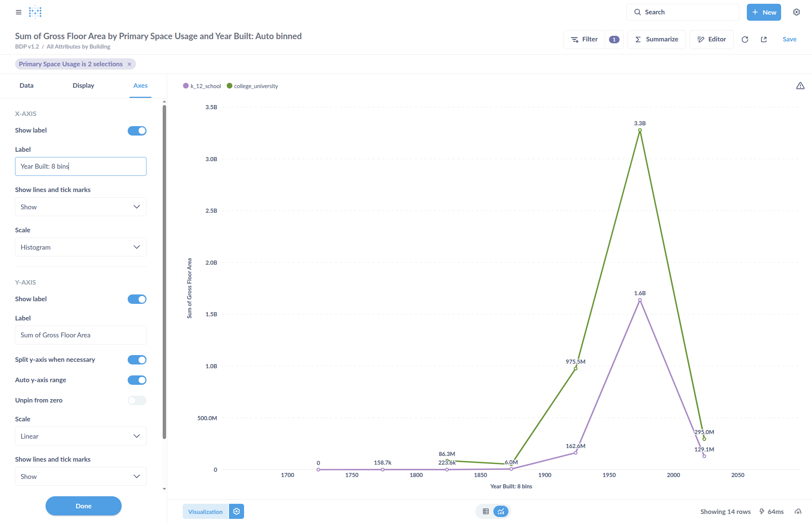Click the chart warning triangle icon

tap(800, 86)
